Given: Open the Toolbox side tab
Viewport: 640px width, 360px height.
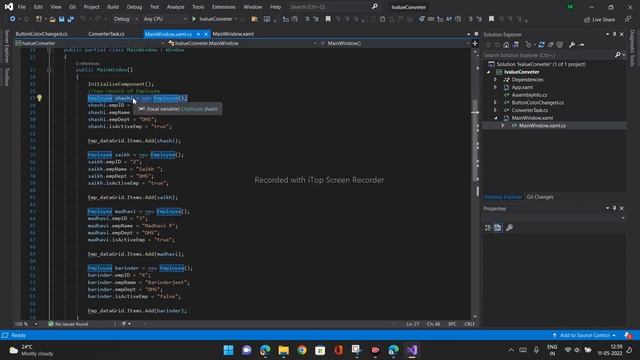Looking at the screenshot, I should (6, 77).
